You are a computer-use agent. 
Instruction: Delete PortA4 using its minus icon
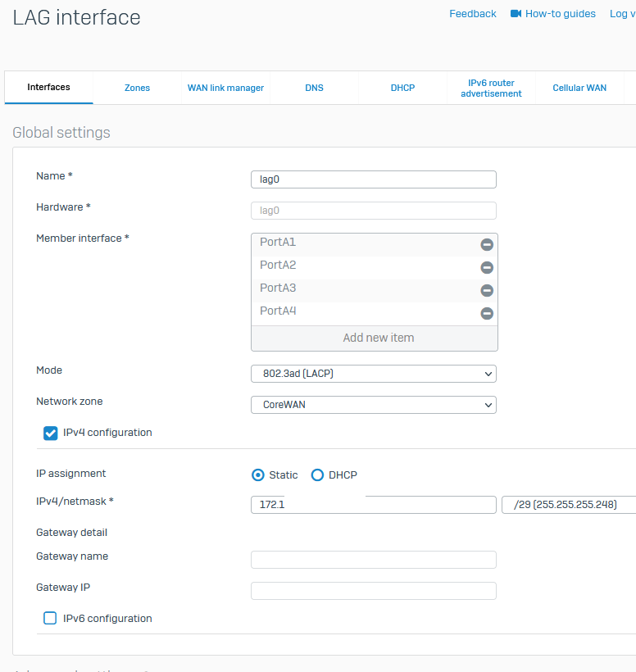pyautogui.click(x=487, y=313)
